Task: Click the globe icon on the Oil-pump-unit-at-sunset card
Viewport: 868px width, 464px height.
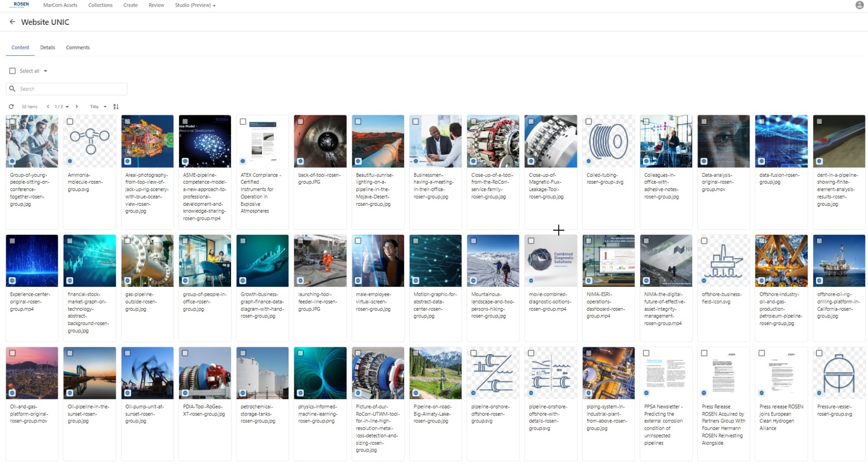Action: pos(127,393)
